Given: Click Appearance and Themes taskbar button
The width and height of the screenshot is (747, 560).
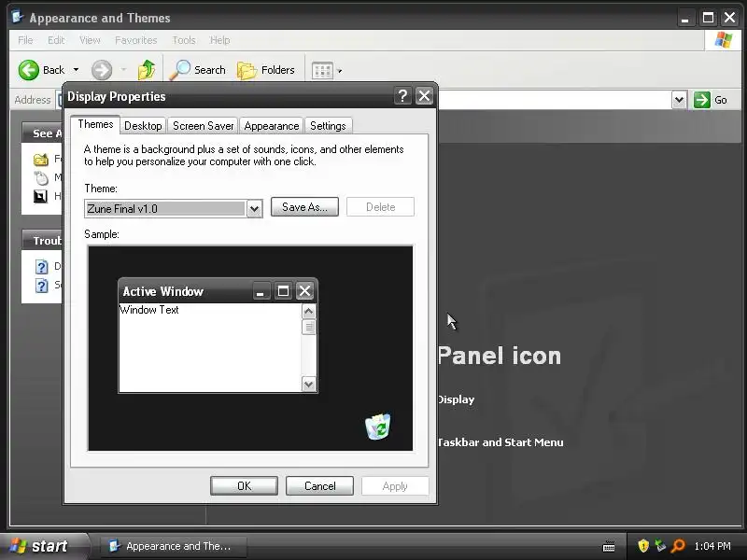Looking at the screenshot, I should tap(174, 546).
